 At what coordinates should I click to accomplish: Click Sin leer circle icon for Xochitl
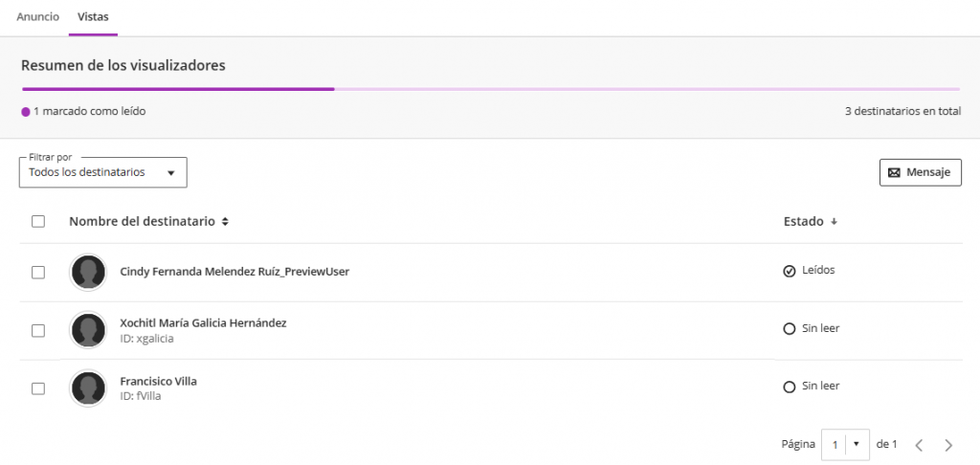pyautogui.click(x=790, y=329)
